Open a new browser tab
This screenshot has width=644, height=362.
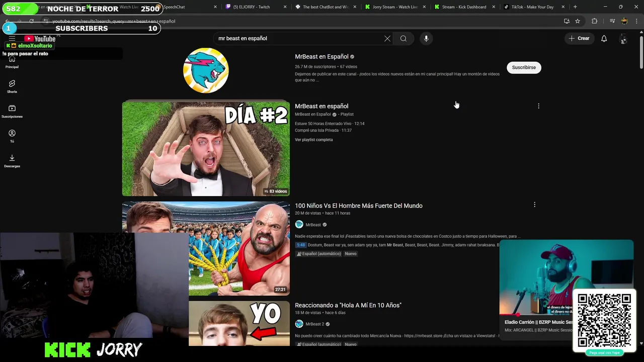point(575,7)
